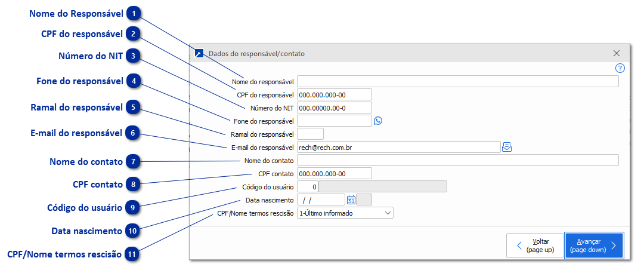Open the calendar picker for Data nascimento

(x=351, y=200)
